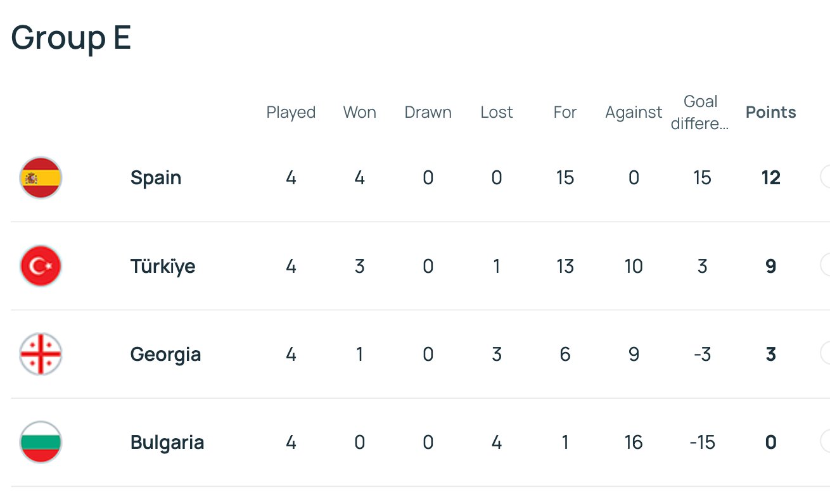Click the Türkiye flag icon

click(x=41, y=266)
